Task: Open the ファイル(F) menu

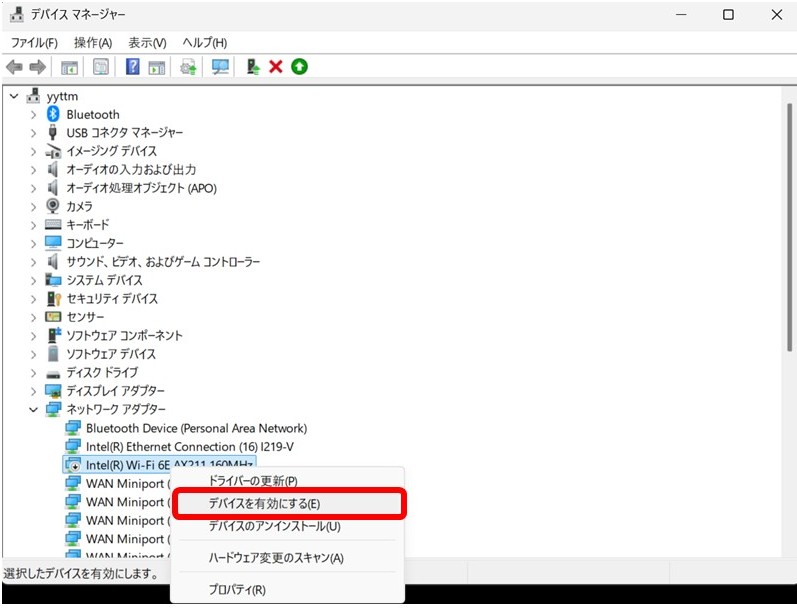Action: click(x=34, y=43)
